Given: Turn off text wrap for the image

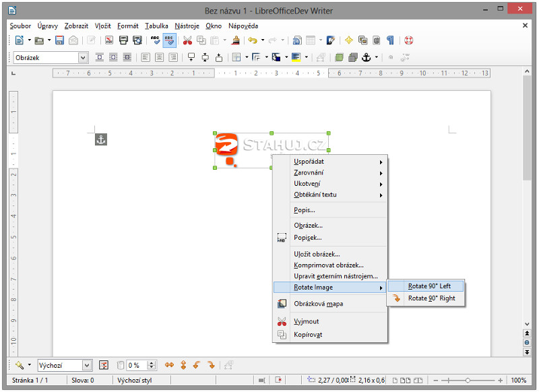Looking at the screenshot, I should click(100, 58).
